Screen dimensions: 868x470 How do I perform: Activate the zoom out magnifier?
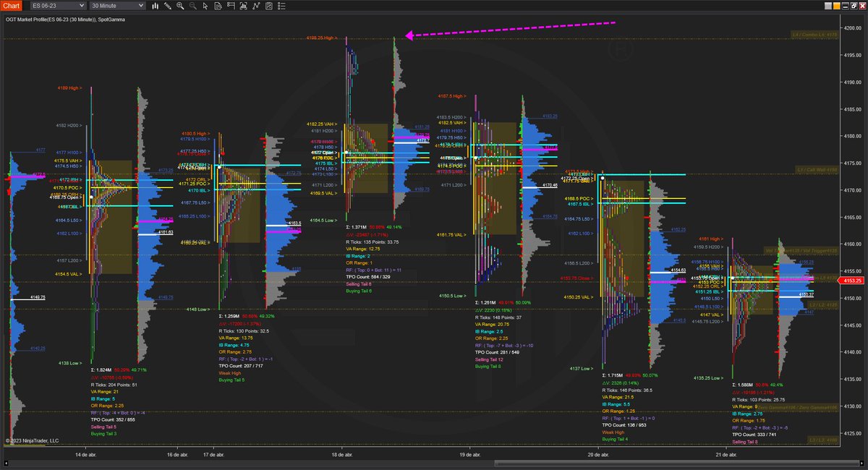193,6
